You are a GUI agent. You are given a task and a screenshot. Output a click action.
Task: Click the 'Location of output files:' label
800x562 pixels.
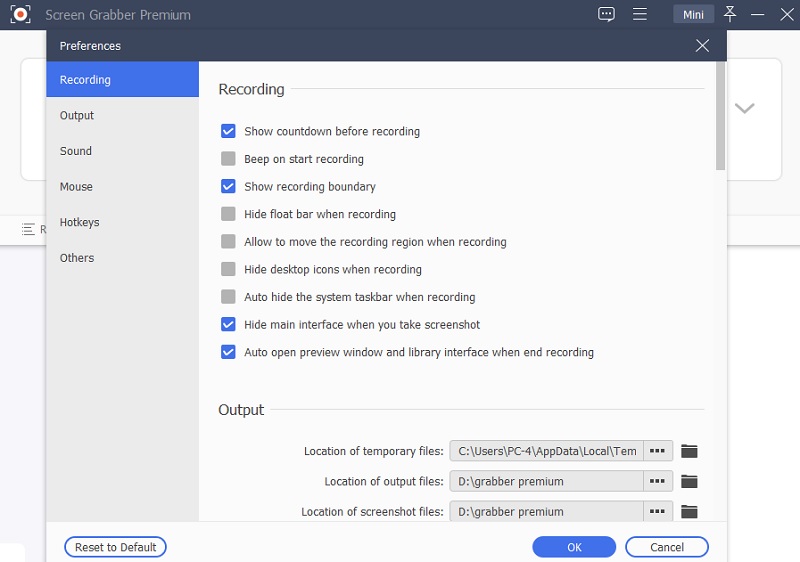pyautogui.click(x=384, y=481)
